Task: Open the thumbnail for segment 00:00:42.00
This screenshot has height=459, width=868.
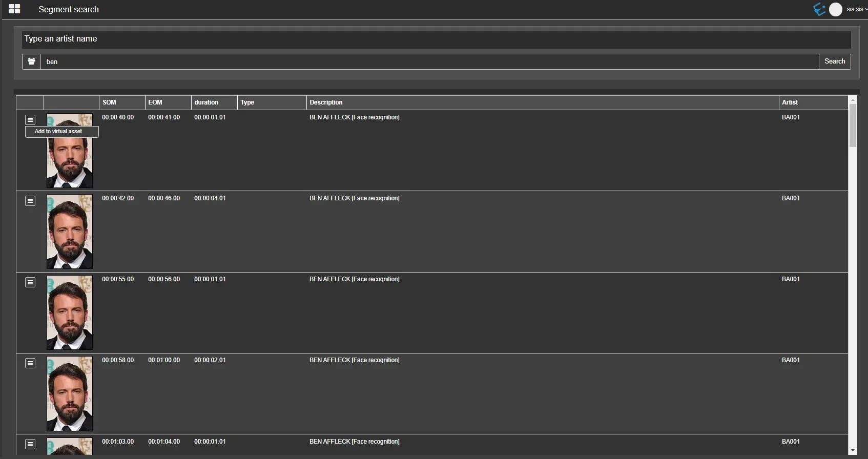Action: [x=70, y=232]
